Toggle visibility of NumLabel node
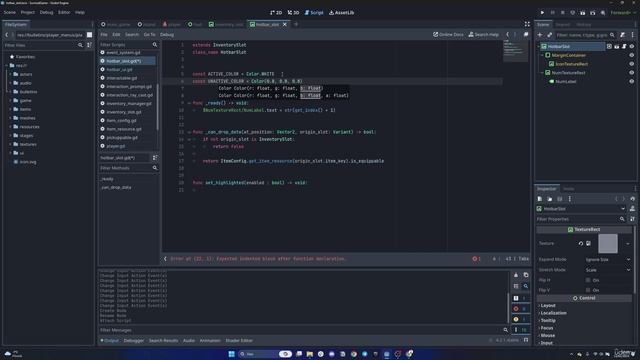Screen dimensions: 640x360 click(x=632, y=81)
